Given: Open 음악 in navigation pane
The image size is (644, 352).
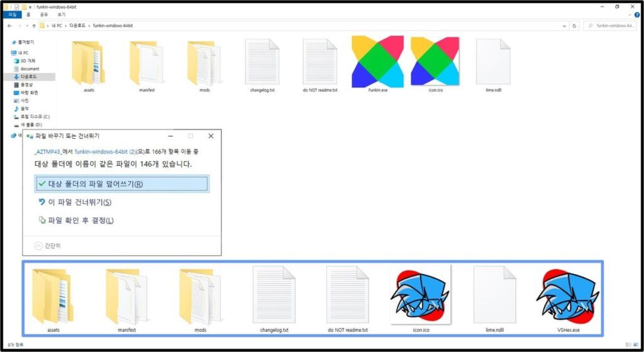Looking at the screenshot, I should (x=21, y=109).
